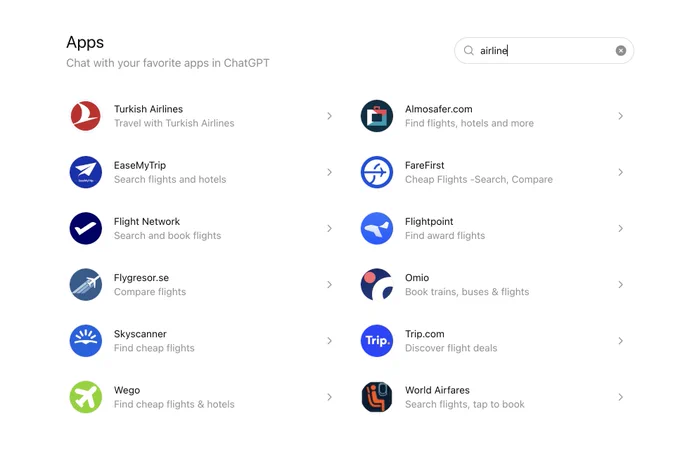Open the Turkish Airlines app title

148,109
